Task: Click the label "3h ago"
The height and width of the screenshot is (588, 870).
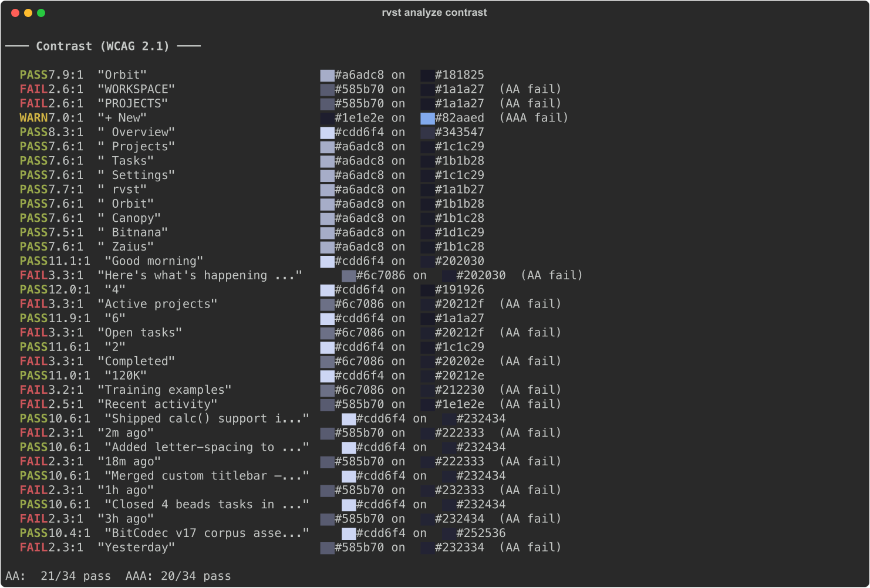Action: (126, 519)
